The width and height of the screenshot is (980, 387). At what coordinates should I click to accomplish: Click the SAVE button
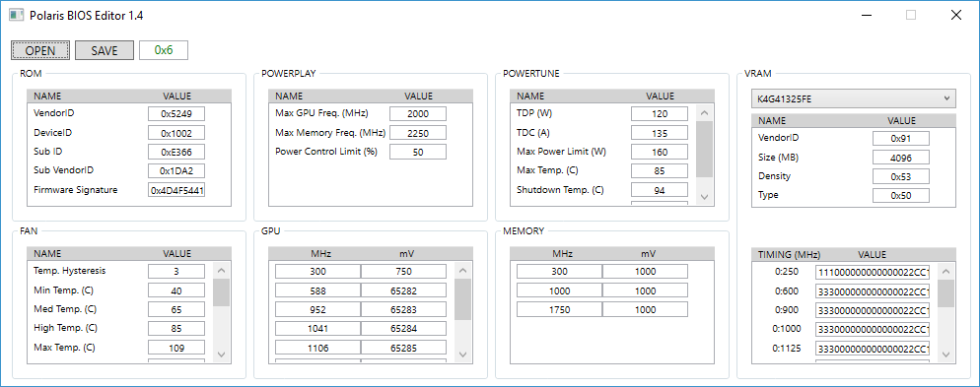coord(105,50)
